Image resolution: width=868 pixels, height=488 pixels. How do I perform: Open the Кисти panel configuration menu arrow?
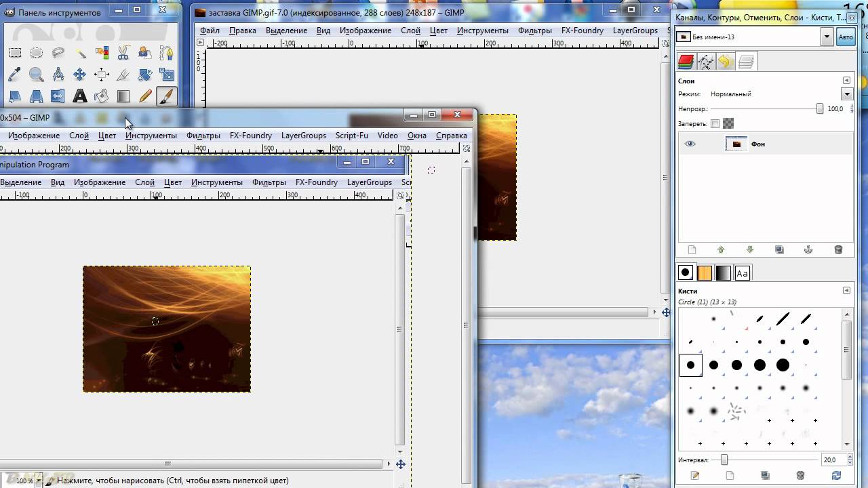(x=846, y=291)
